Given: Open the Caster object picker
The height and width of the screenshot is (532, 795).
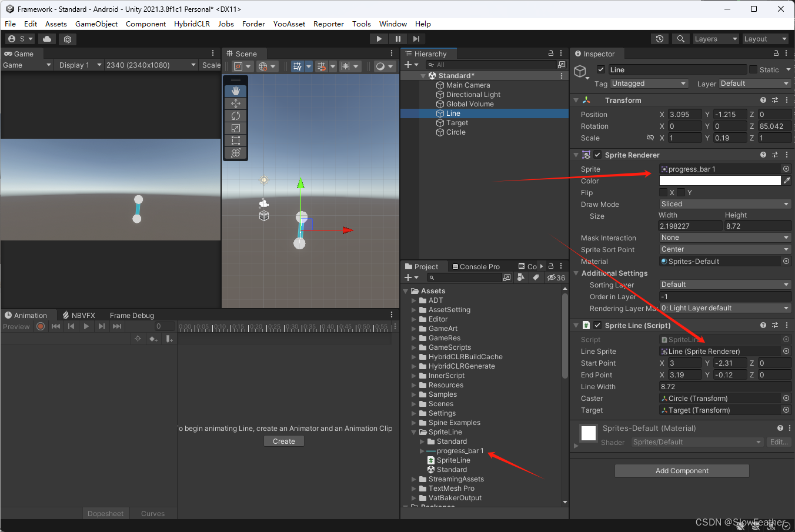Looking at the screenshot, I should (x=786, y=398).
